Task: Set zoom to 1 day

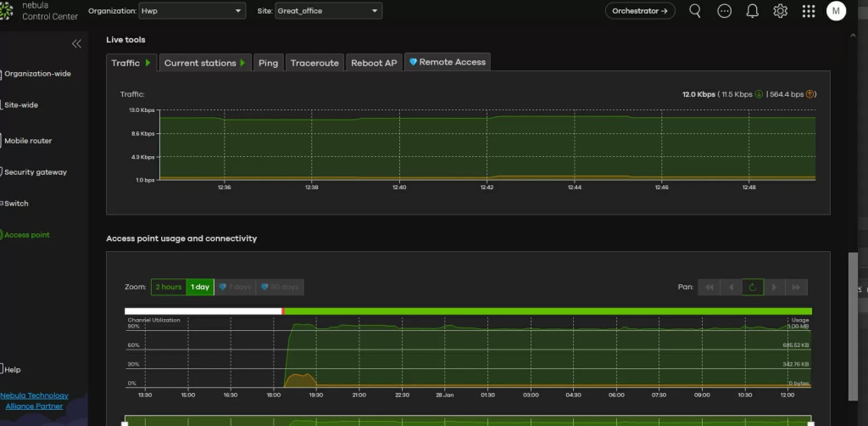Action: [x=200, y=287]
